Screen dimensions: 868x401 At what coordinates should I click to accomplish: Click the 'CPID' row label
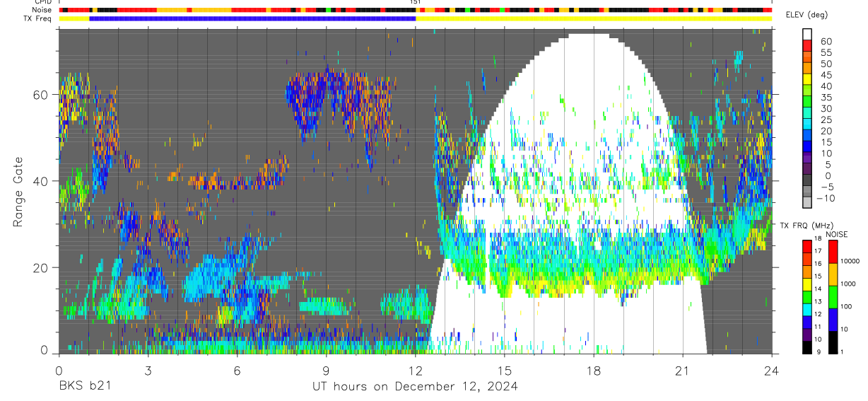click(x=43, y=3)
